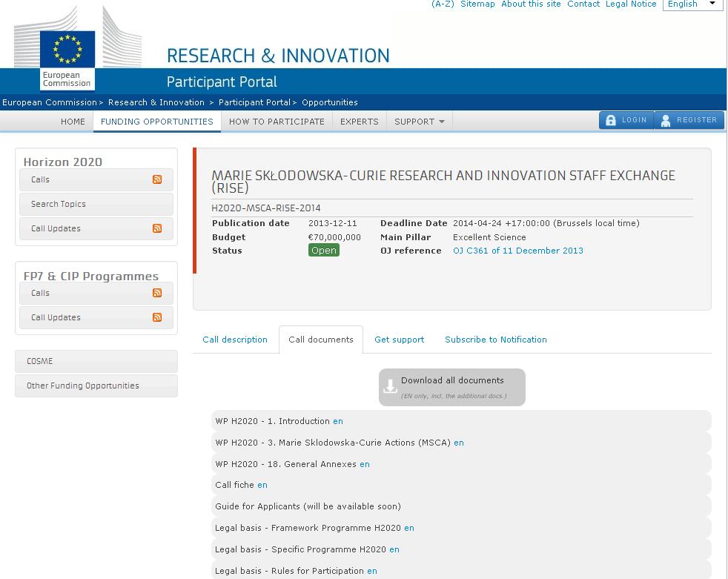
Task: Select the Call documents tab
Action: [321, 340]
